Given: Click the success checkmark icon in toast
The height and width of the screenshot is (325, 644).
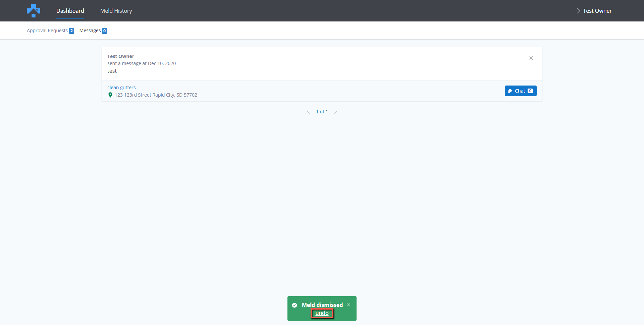Looking at the screenshot, I should click(x=294, y=305).
